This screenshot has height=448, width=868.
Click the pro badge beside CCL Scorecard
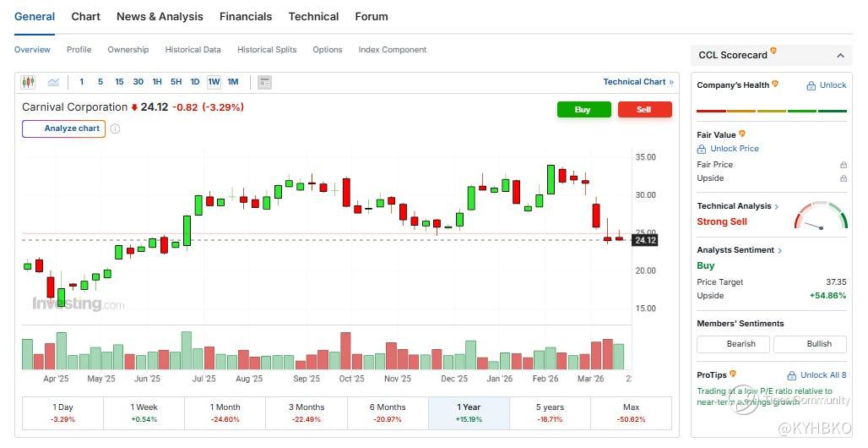[x=773, y=52]
